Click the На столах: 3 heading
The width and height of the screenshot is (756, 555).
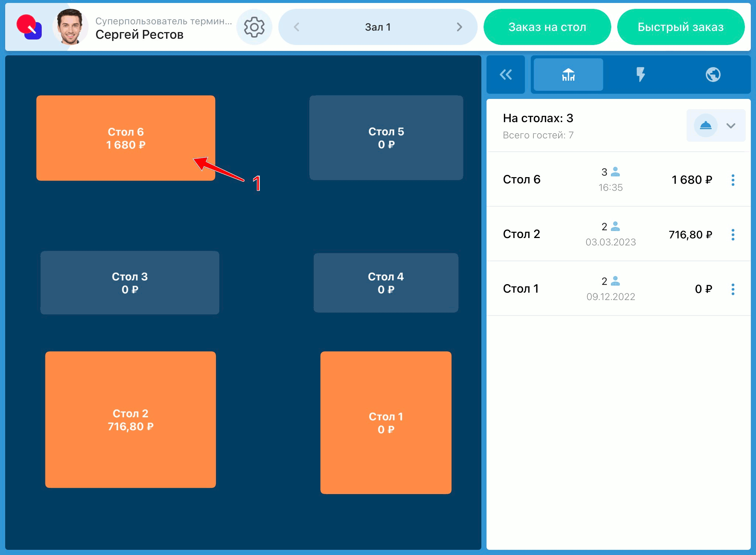pos(538,118)
